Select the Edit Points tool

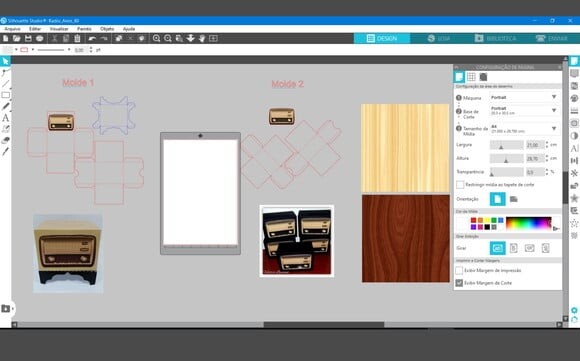pos(5,72)
